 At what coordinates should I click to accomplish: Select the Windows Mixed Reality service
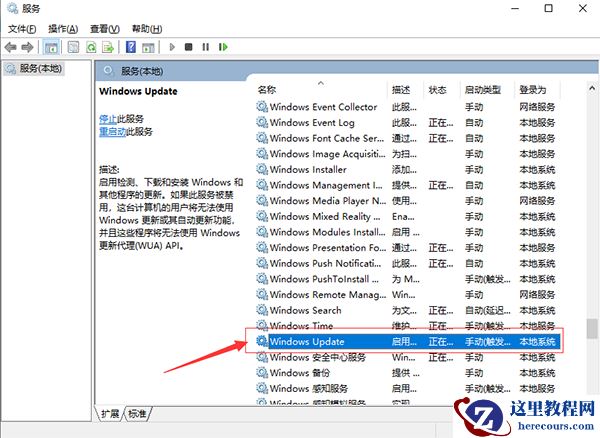click(408, 217)
